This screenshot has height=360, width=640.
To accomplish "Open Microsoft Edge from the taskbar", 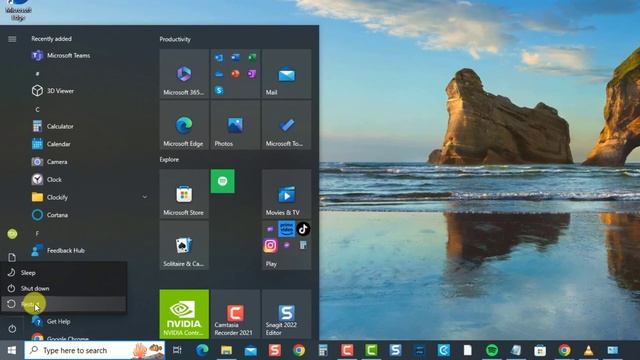I will pyautogui.click(x=202, y=350).
